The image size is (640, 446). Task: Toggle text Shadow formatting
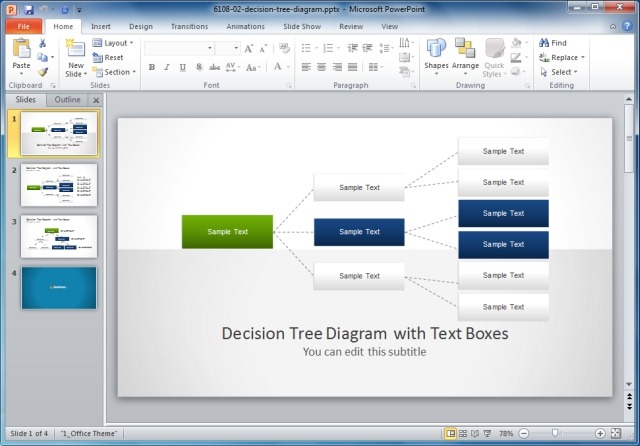199,67
